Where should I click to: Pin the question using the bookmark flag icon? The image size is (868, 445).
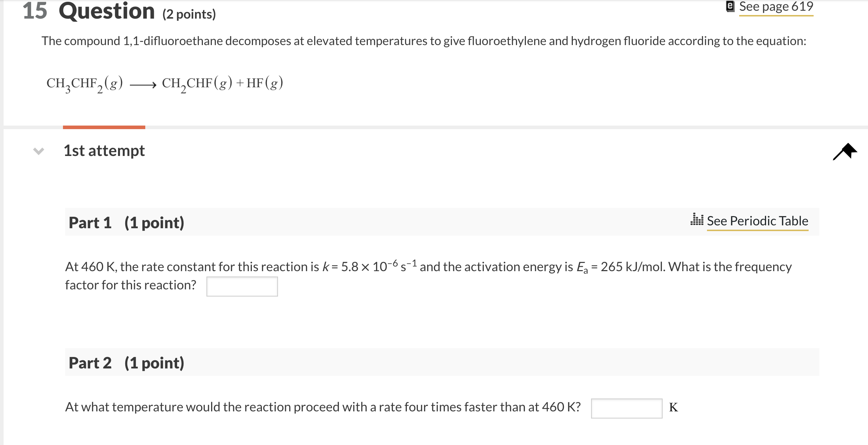(845, 151)
